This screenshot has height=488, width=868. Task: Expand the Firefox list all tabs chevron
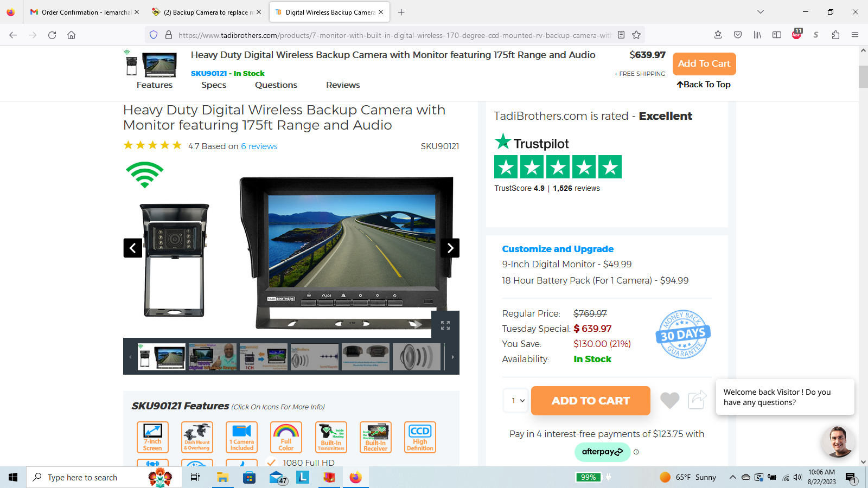tap(761, 12)
